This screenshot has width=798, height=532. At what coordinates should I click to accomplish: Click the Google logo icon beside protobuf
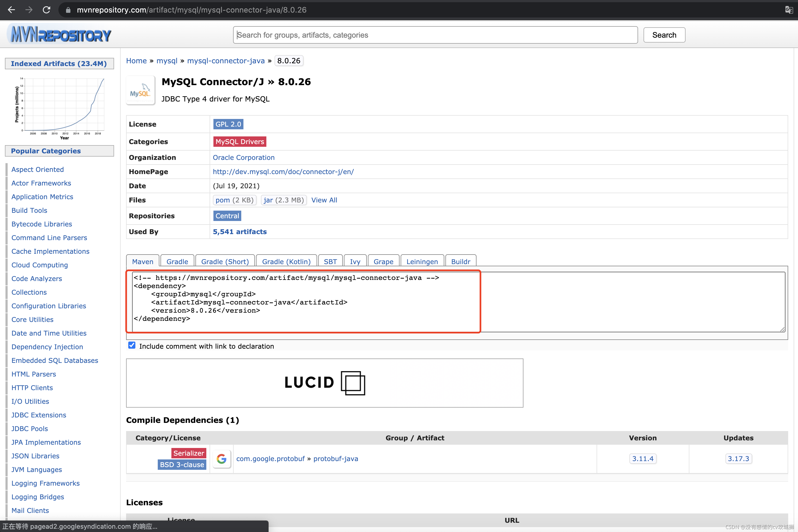(x=222, y=459)
